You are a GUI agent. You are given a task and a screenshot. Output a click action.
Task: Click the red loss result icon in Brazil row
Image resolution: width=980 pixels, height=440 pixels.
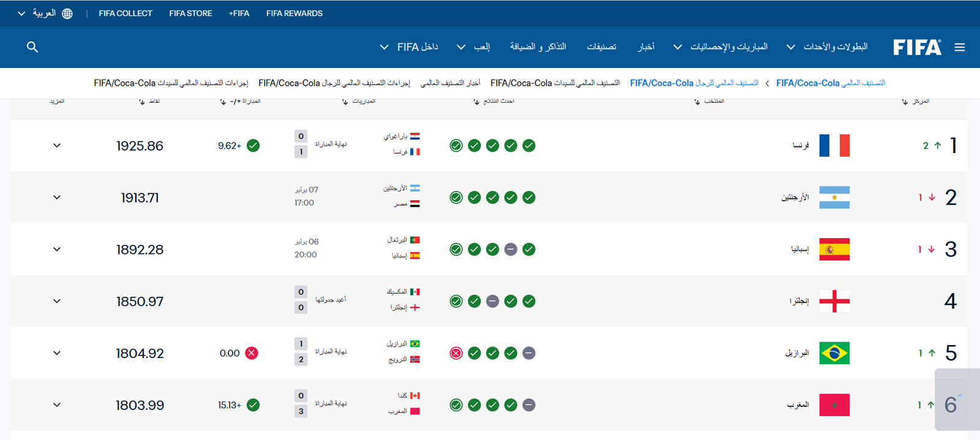[456, 353]
